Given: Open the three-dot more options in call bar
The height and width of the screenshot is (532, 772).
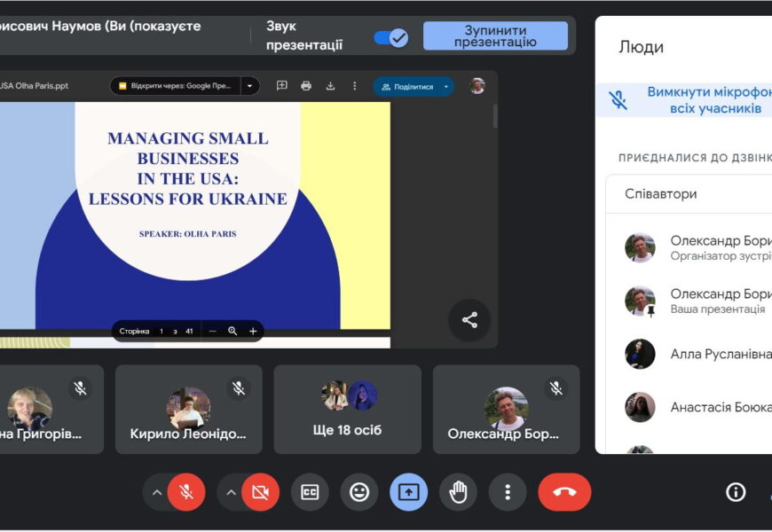Looking at the screenshot, I should [x=508, y=492].
